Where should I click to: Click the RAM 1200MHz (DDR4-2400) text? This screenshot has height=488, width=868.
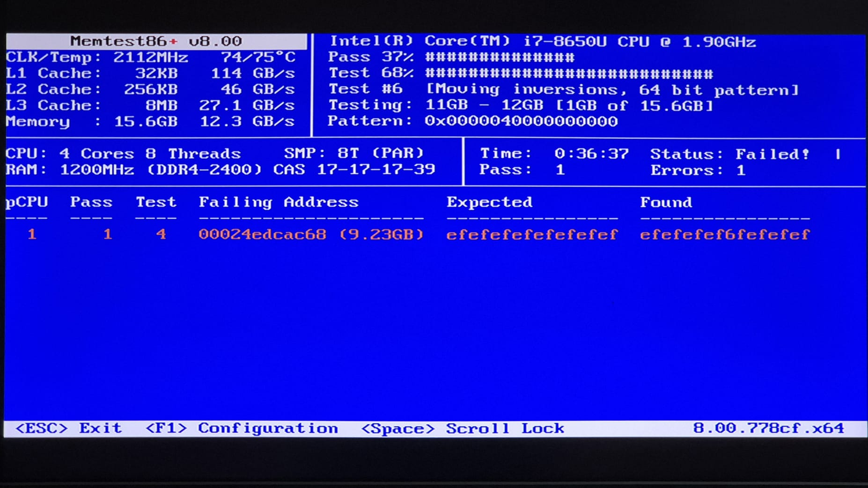(134, 169)
